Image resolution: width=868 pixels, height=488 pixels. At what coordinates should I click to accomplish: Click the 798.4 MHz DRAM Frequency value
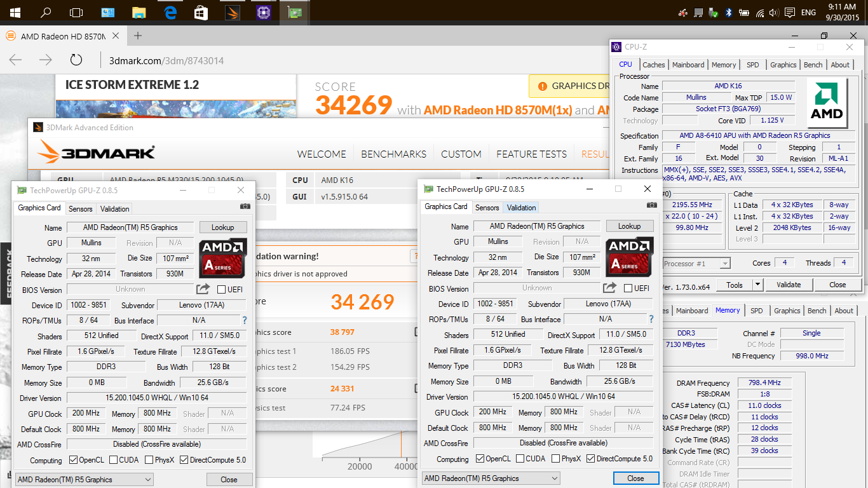tap(764, 383)
